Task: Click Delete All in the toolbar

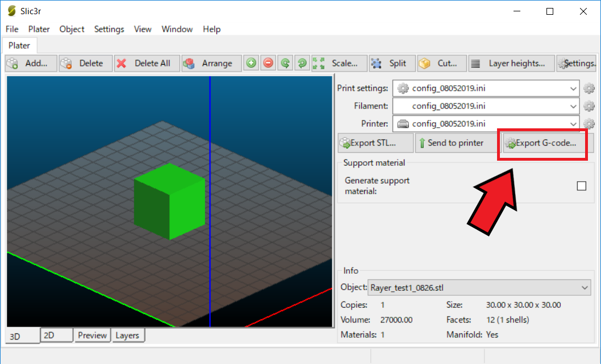Action: coord(147,63)
